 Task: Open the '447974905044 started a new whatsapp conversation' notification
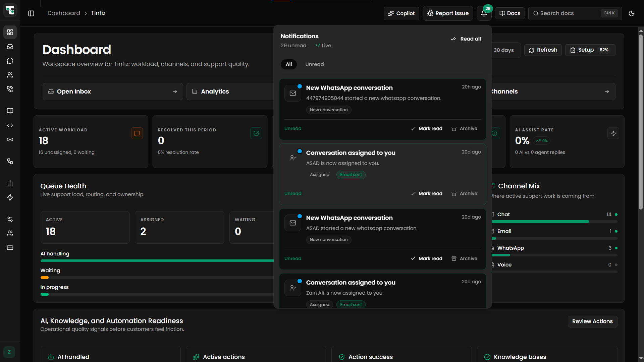pyautogui.click(x=383, y=109)
